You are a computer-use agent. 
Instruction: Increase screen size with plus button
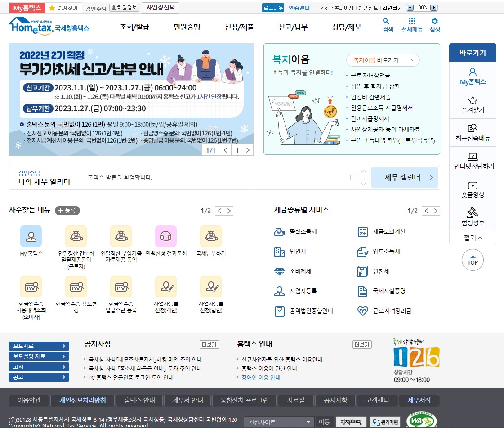(433, 8)
